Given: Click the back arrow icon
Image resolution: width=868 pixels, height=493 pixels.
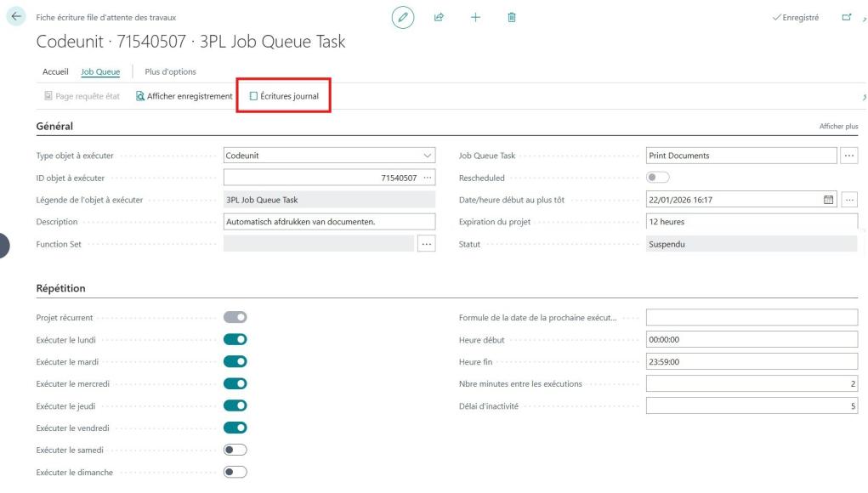Looking at the screenshot, I should point(14,18).
